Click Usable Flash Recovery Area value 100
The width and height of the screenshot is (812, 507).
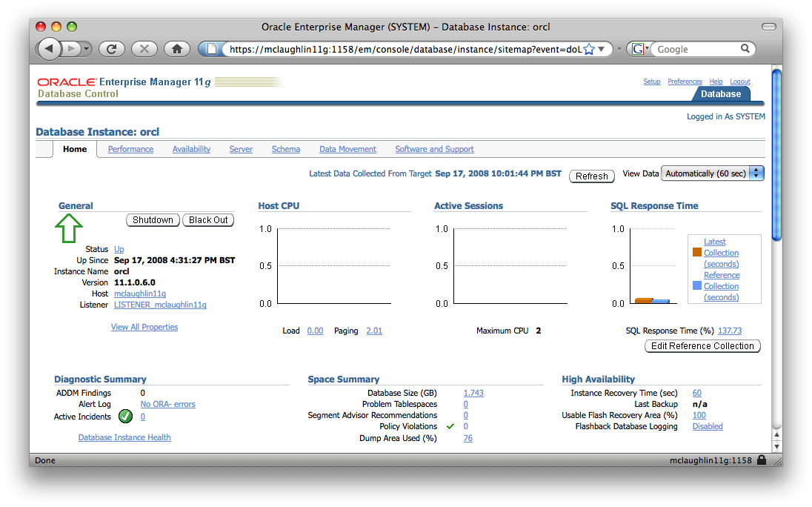click(x=699, y=415)
